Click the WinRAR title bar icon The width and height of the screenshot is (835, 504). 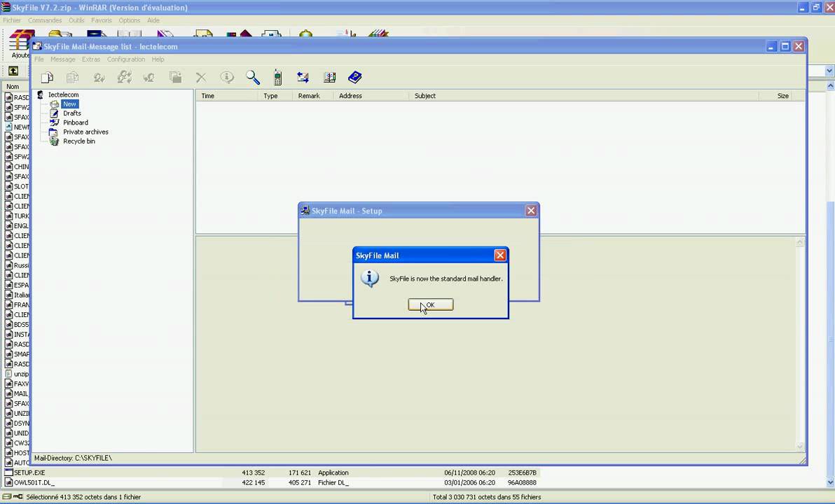click(6, 8)
